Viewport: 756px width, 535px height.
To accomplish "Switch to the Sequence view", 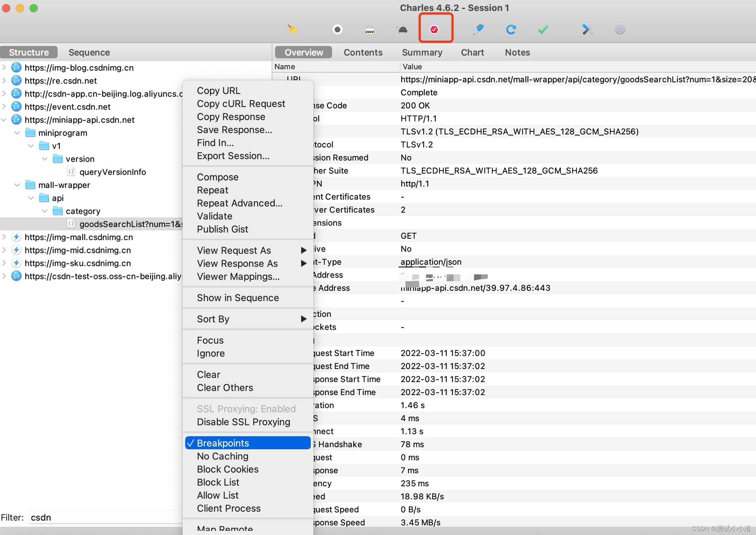I will [x=89, y=52].
